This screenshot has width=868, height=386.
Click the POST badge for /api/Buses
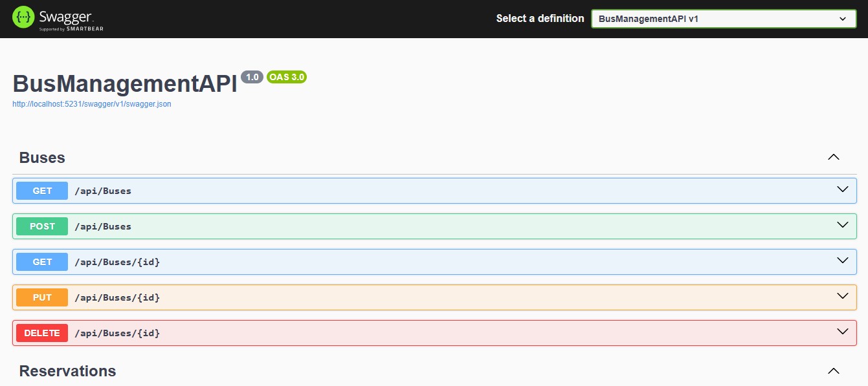click(42, 226)
